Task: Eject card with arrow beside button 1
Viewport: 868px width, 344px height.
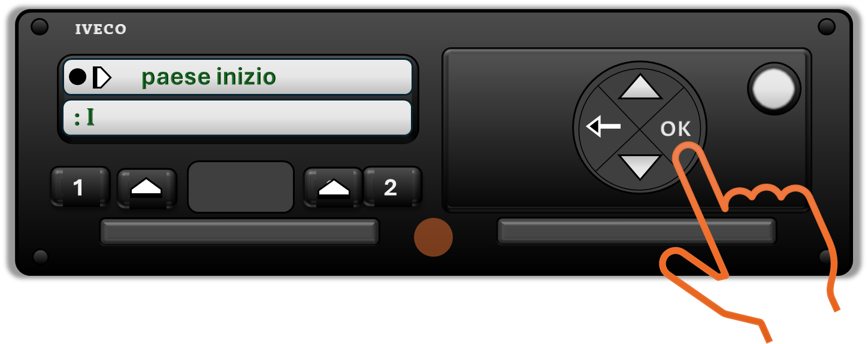Action: [146, 188]
